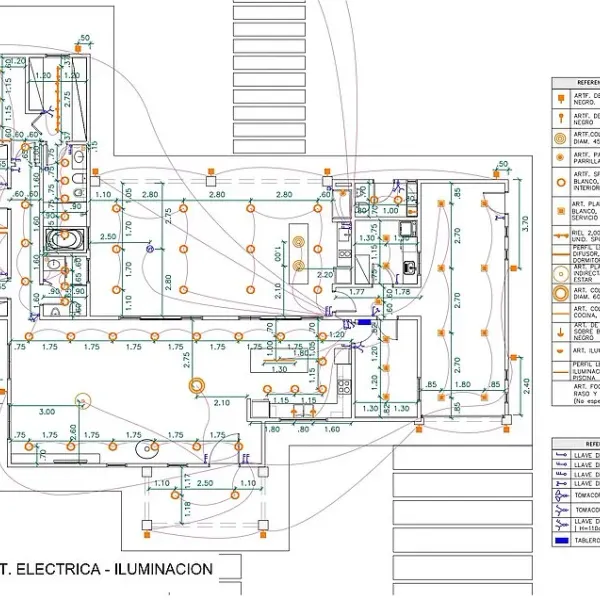Click the PERFIL DIFUSOR line legend symbol

click(561, 254)
